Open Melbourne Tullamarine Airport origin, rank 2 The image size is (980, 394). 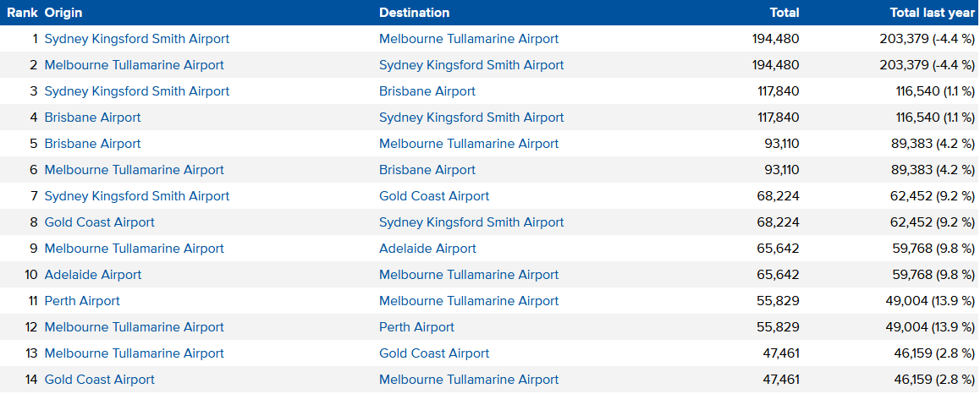[x=134, y=65]
